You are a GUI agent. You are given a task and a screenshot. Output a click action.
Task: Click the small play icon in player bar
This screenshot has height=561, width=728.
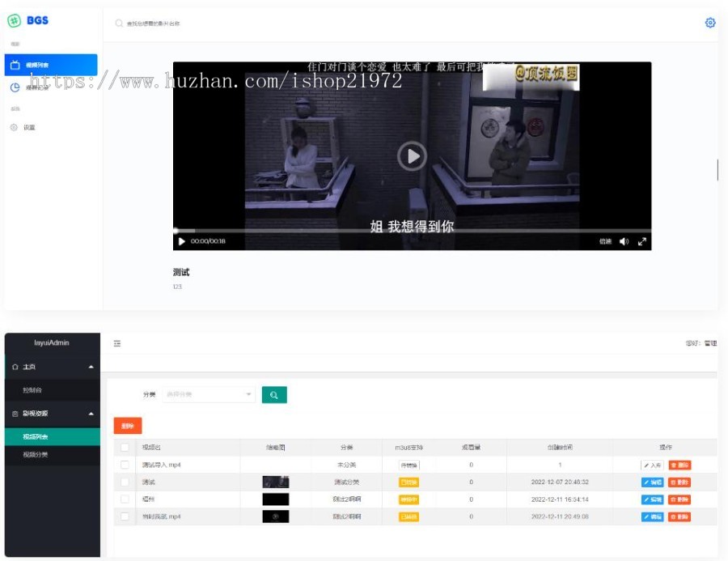tap(181, 241)
